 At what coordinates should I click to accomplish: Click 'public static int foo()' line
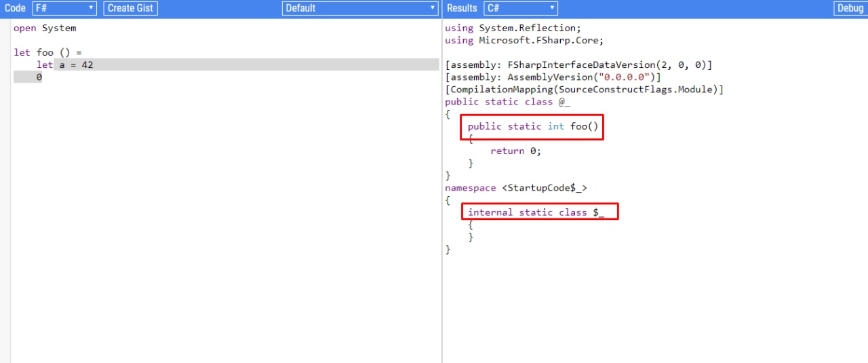click(533, 126)
